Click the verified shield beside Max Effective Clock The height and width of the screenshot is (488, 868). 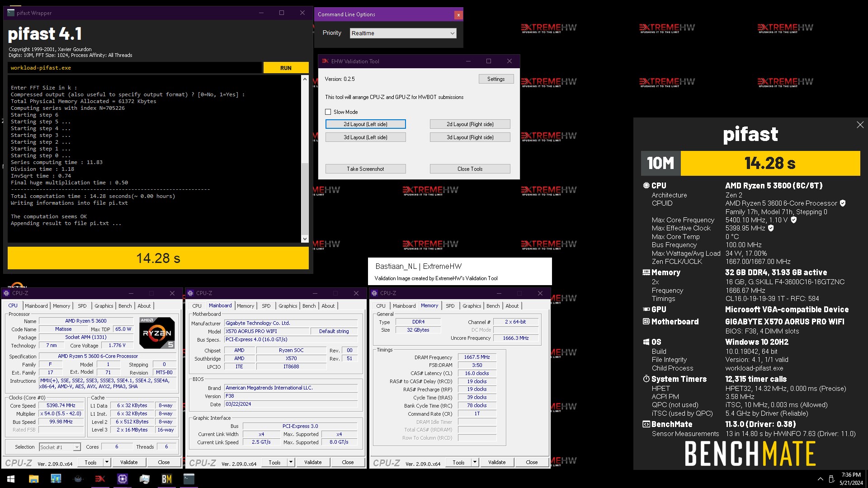point(771,228)
